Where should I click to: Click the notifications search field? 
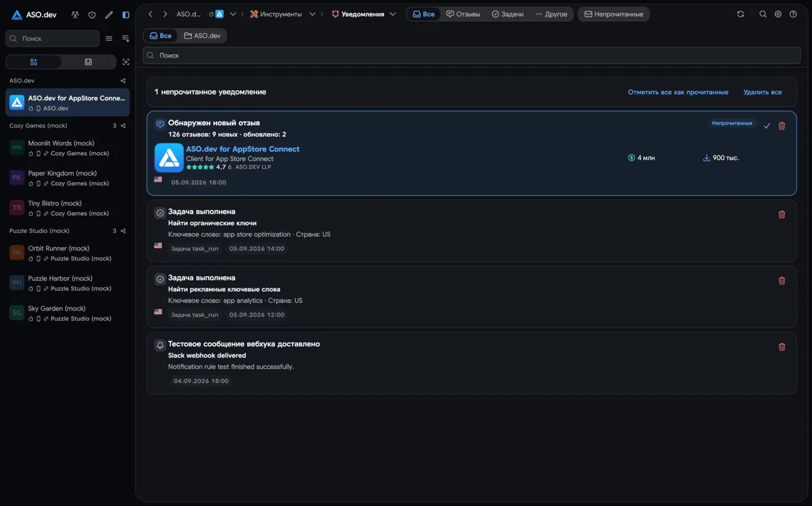click(x=471, y=55)
